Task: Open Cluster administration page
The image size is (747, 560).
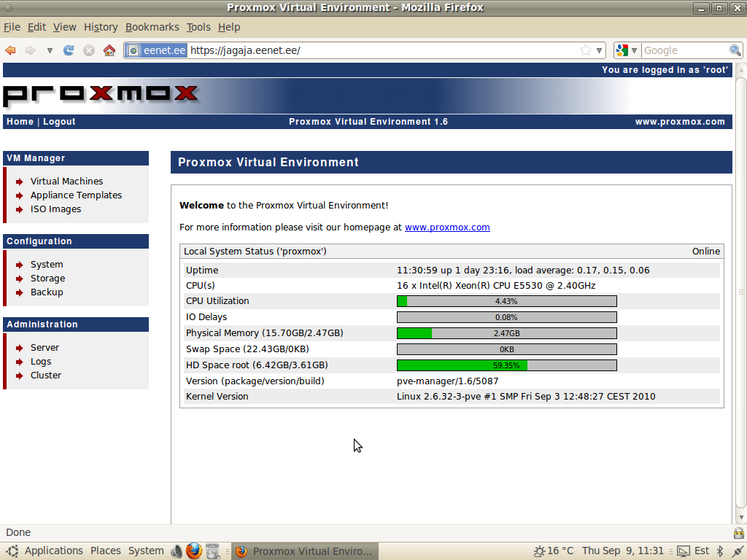Action: tap(46, 376)
